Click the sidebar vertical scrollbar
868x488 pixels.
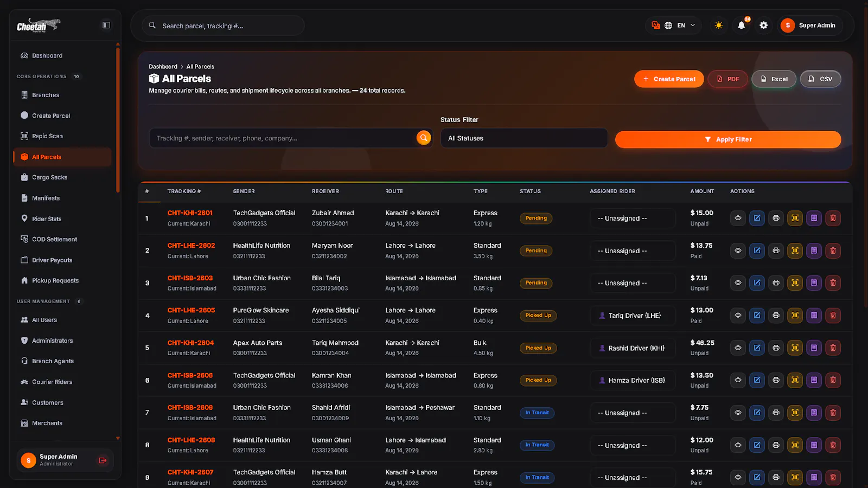coord(118,119)
